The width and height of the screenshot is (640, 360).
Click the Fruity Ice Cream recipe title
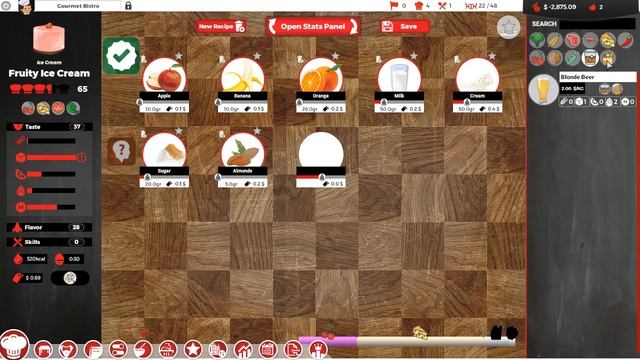(49, 73)
